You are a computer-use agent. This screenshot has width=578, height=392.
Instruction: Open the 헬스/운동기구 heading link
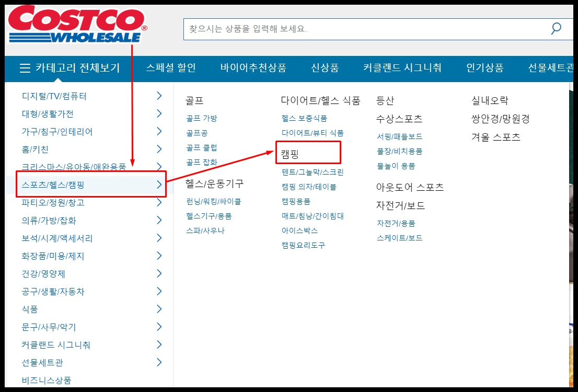(x=215, y=183)
